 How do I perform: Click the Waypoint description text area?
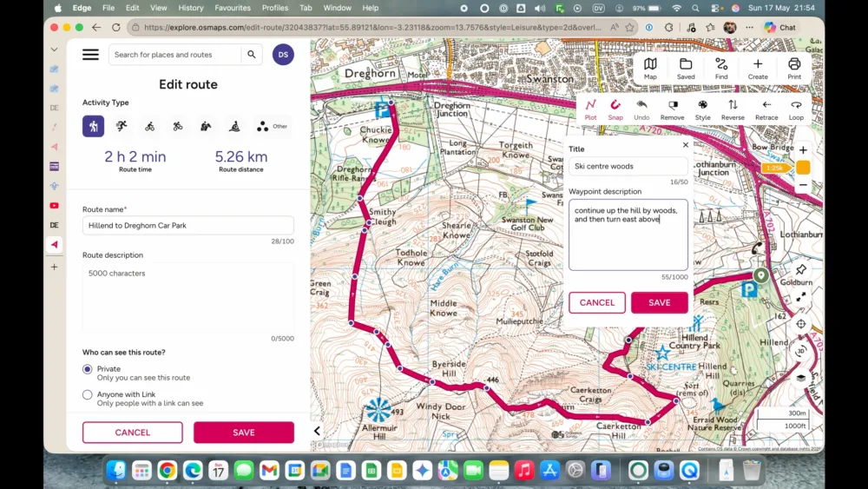(628, 235)
